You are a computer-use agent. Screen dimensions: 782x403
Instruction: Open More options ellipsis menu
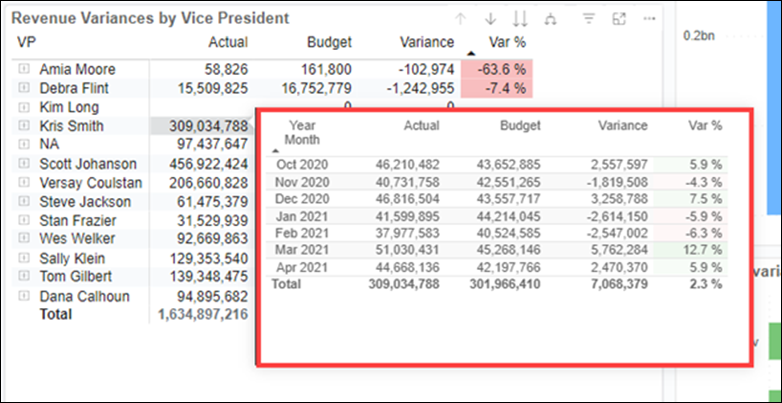click(x=649, y=19)
